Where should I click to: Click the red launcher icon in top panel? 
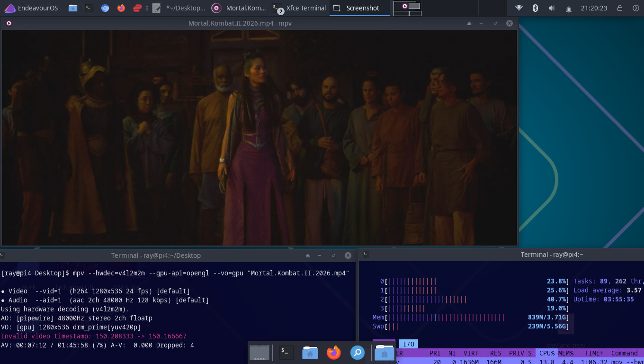point(137,8)
